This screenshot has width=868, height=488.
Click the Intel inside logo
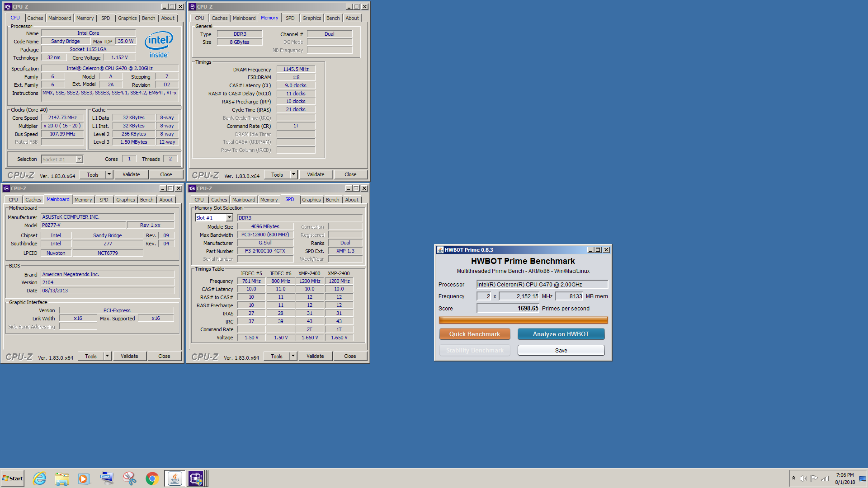(159, 44)
